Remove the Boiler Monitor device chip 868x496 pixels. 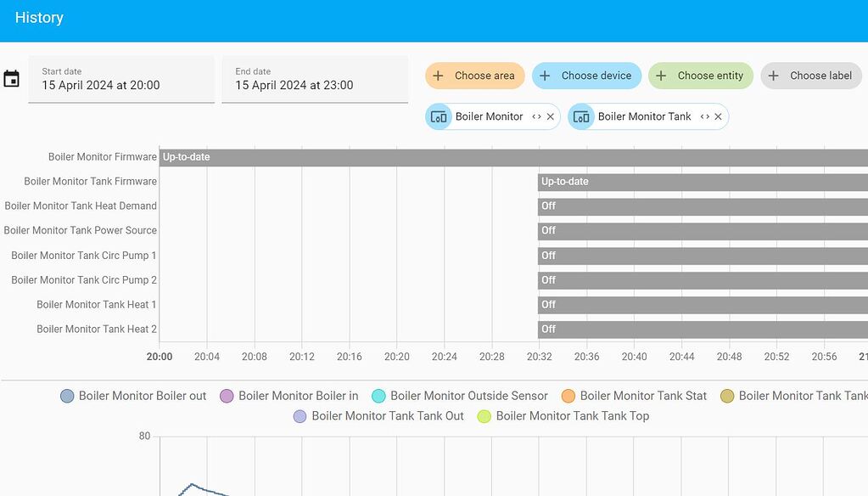pos(551,117)
